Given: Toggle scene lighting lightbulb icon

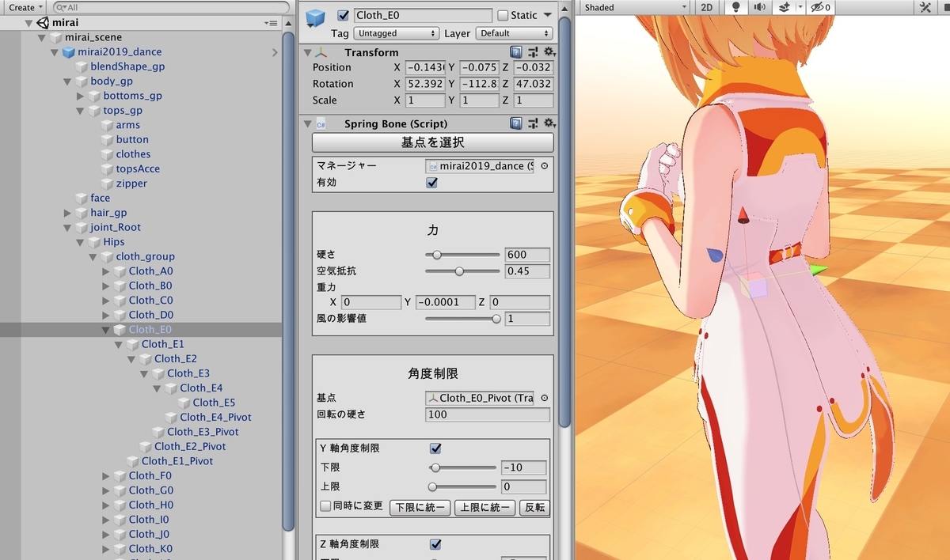Looking at the screenshot, I should 735,7.
